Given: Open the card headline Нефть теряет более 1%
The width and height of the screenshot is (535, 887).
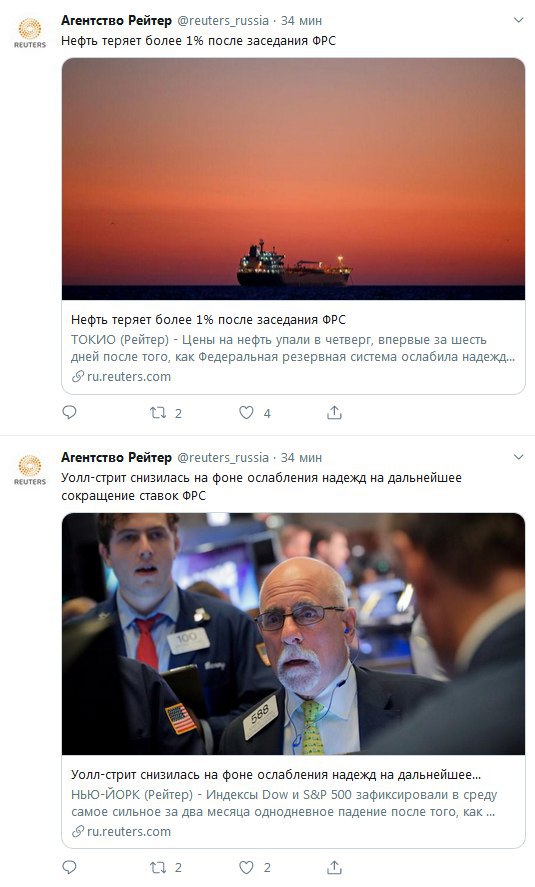Looking at the screenshot, I should point(208,320).
